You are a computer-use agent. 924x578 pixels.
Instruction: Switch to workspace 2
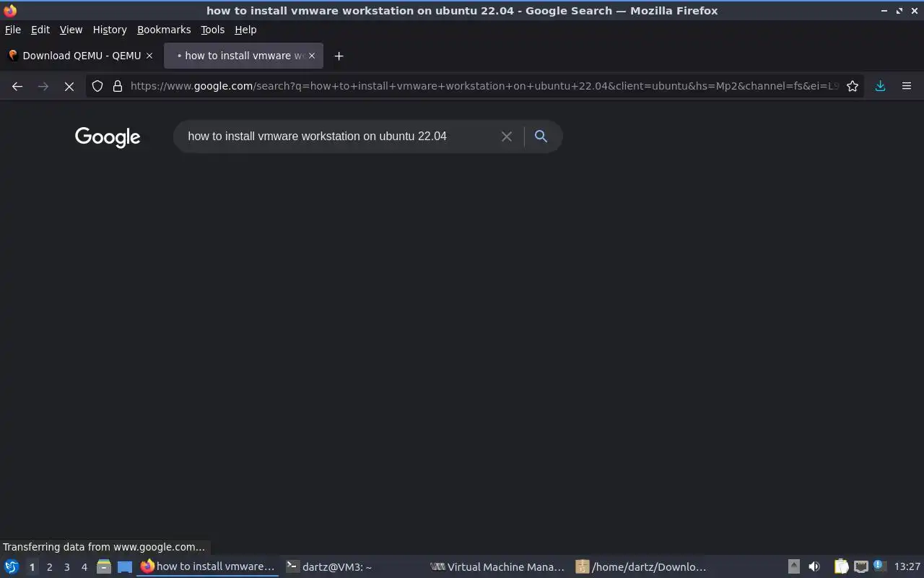[x=49, y=567]
